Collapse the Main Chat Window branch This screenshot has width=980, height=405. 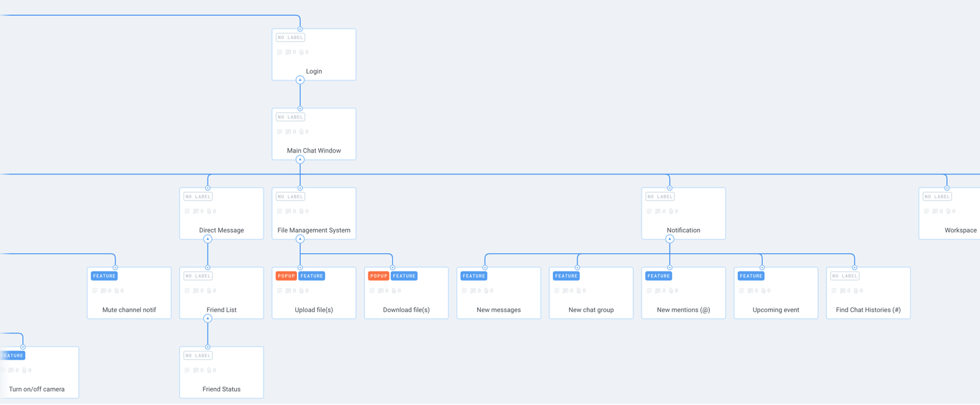(300, 160)
